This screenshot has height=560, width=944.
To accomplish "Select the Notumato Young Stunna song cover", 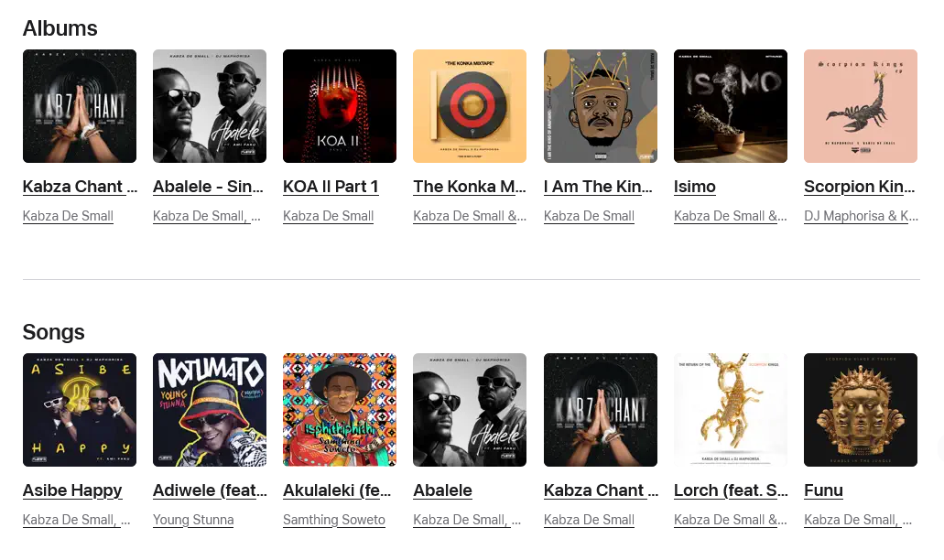I will tap(210, 410).
